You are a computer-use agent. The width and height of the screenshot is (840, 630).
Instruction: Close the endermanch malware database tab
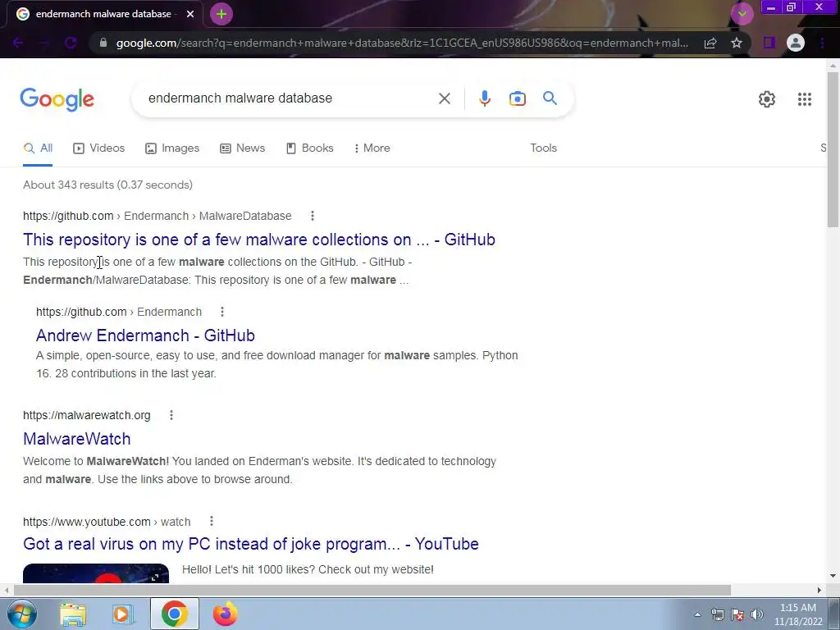(190, 14)
